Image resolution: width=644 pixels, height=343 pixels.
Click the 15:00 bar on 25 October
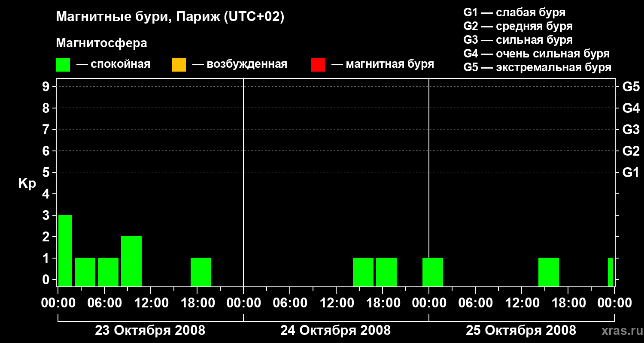click(x=549, y=272)
